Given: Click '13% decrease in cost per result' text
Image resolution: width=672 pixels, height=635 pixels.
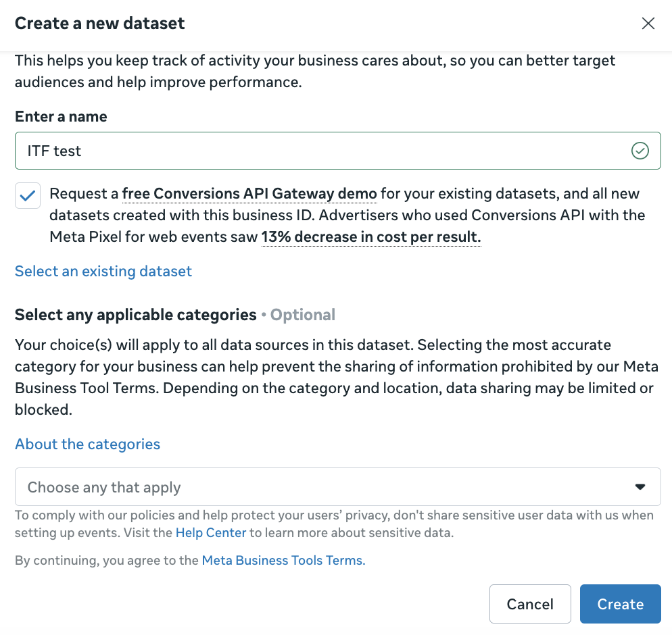Looking at the screenshot, I should (x=370, y=237).
